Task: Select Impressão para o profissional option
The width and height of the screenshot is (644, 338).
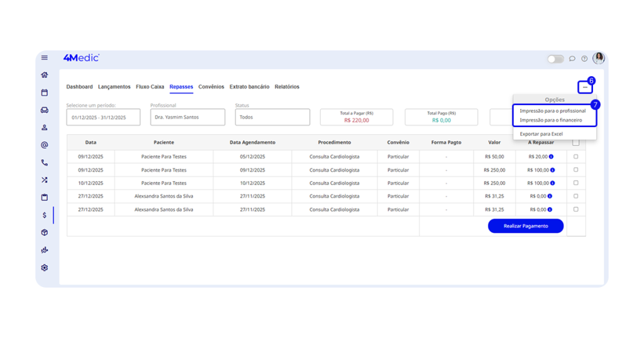Action: click(x=552, y=111)
